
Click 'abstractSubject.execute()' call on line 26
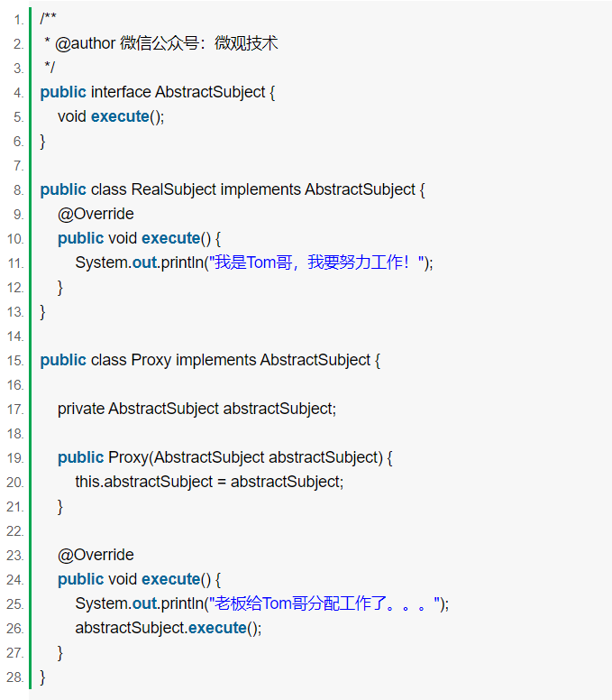pos(169,628)
